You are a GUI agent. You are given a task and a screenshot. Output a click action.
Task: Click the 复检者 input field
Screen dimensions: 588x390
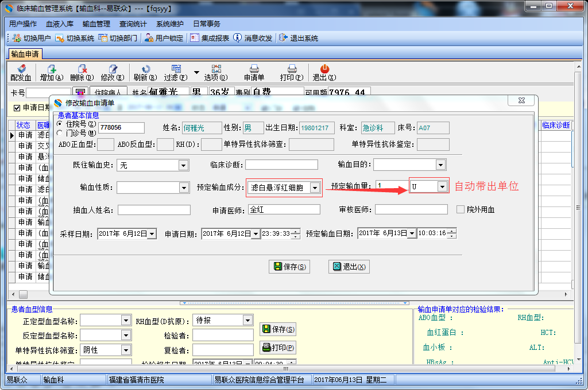point(223,350)
